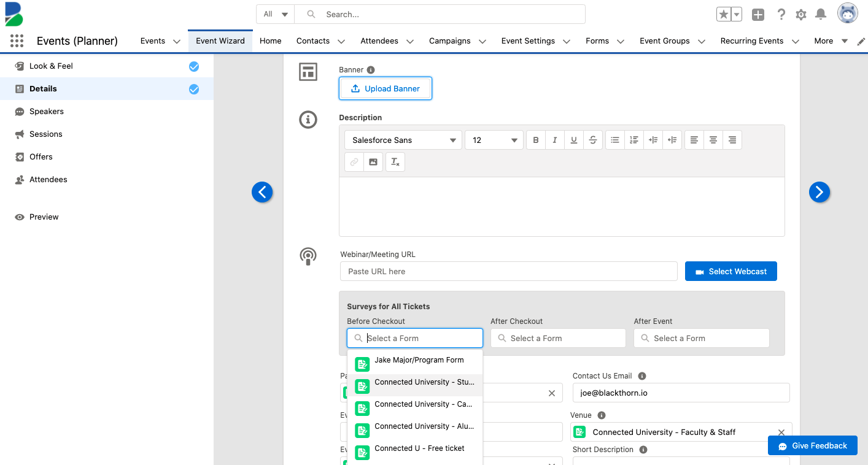
Task: Click the Global Actions plus icon
Action: (x=758, y=15)
